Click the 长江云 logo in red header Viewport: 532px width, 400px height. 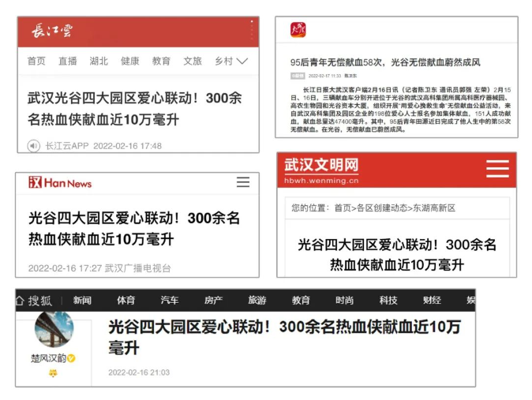tap(52, 31)
